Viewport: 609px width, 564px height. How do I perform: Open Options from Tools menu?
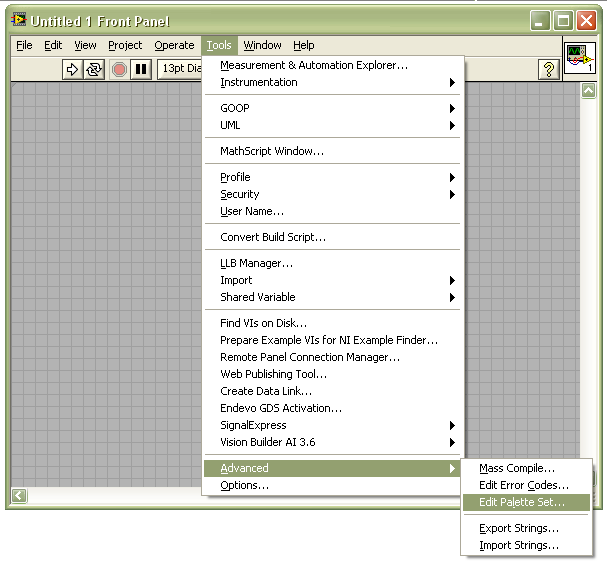332,486
